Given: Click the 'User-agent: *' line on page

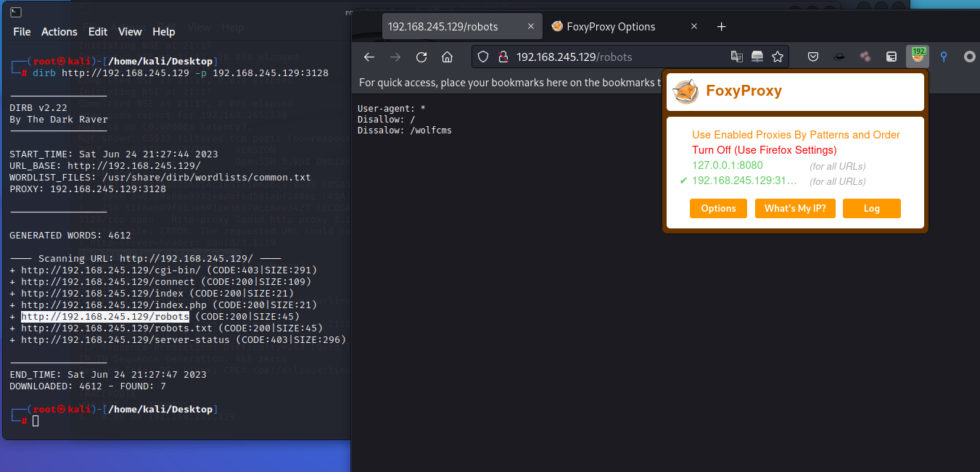Looking at the screenshot, I should [x=392, y=109].
